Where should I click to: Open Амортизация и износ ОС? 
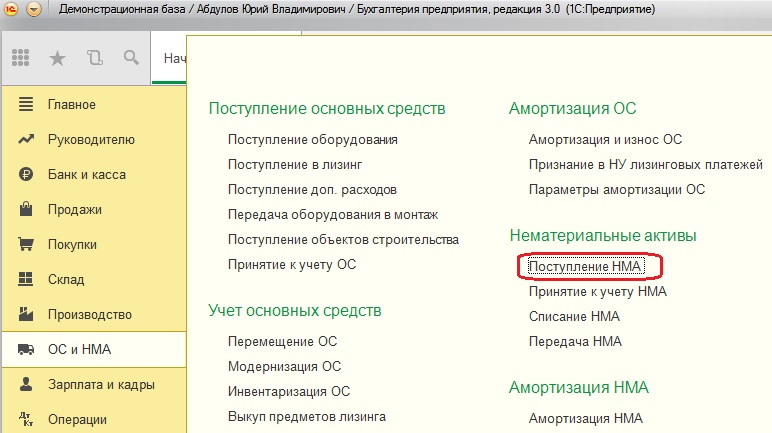605,139
